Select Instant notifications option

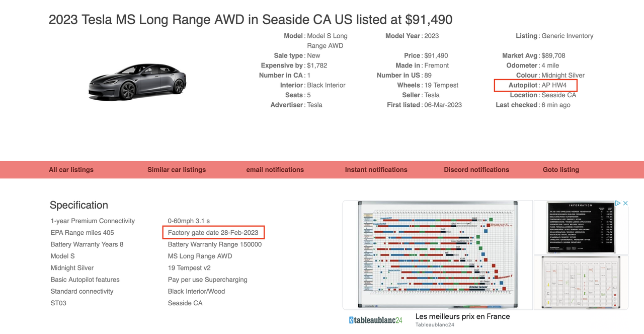[x=376, y=170]
